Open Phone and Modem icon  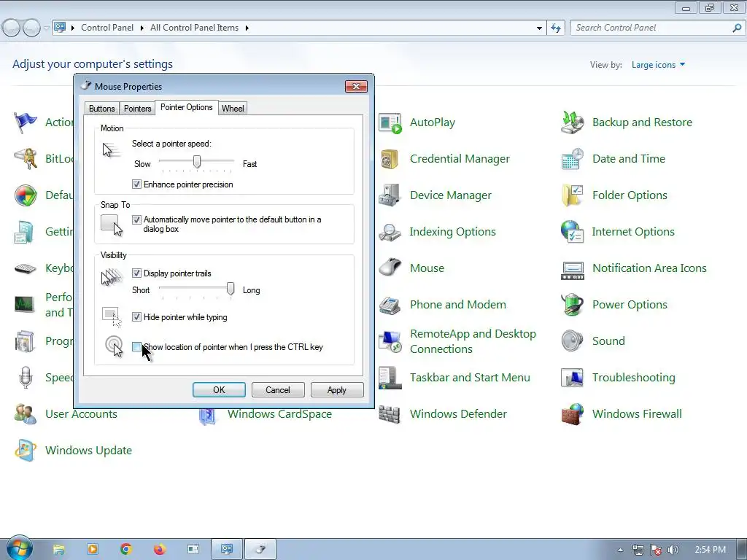[x=390, y=305]
